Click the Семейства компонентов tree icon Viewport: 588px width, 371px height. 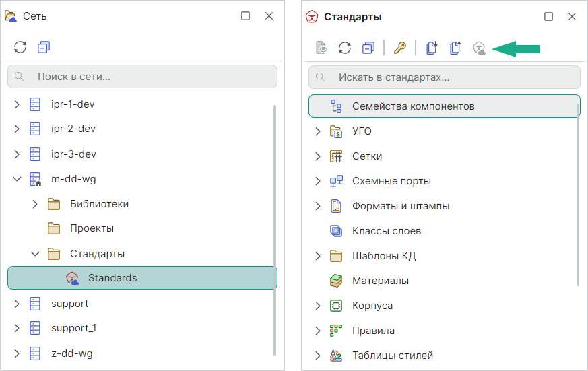(x=336, y=106)
